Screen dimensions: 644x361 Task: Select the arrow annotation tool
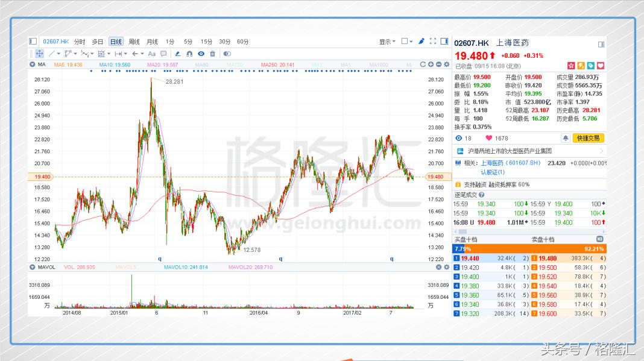pos(135,54)
